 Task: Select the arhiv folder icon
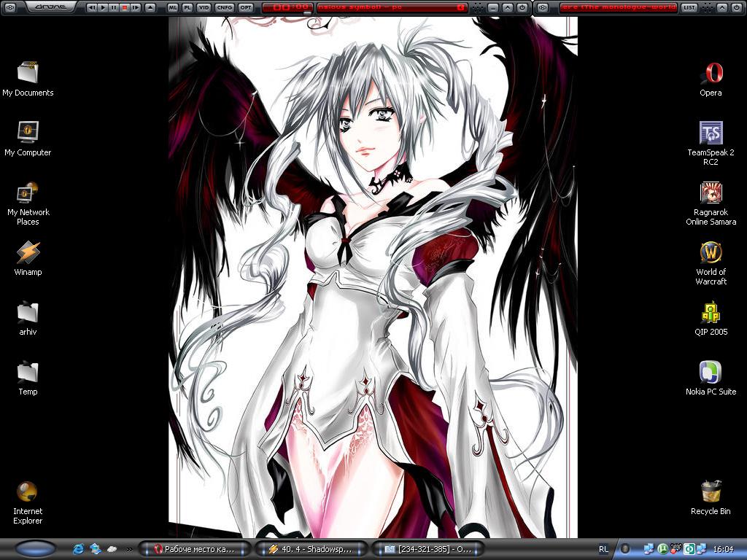point(28,318)
